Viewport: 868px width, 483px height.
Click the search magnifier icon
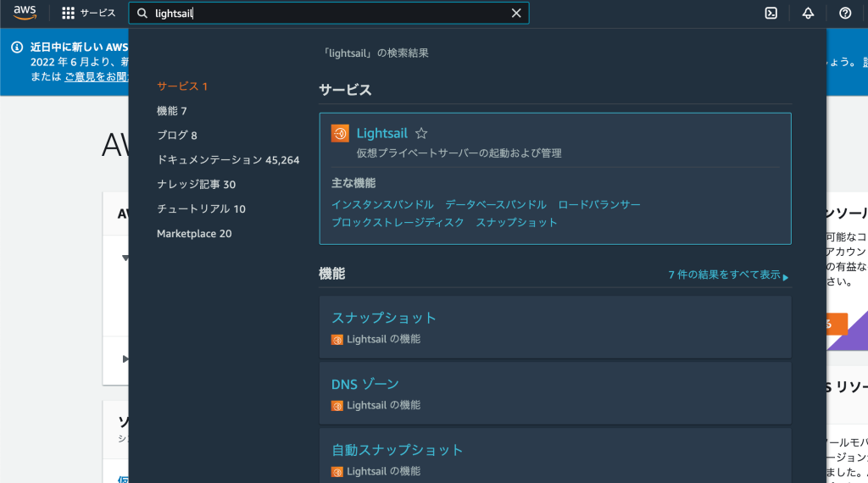[142, 14]
